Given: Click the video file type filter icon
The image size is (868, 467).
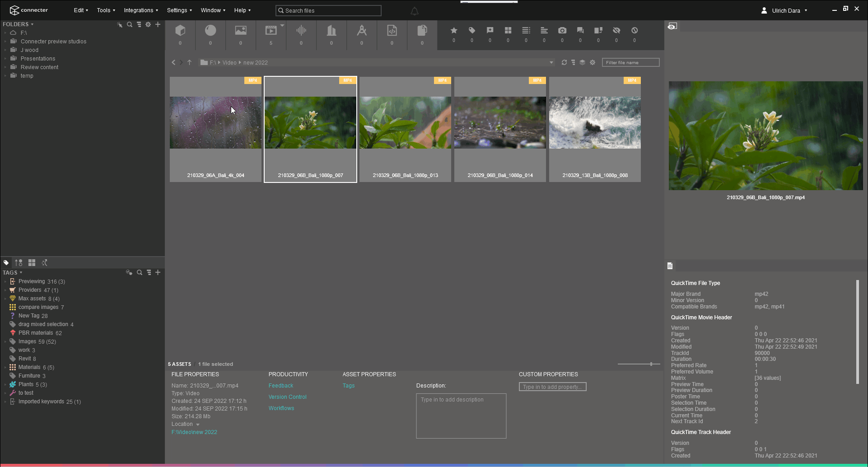Looking at the screenshot, I should [x=271, y=31].
